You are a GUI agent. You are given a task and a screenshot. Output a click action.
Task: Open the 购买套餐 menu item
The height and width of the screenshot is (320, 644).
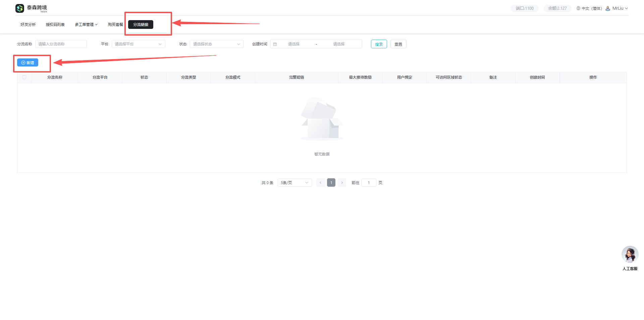pos(115,25)
